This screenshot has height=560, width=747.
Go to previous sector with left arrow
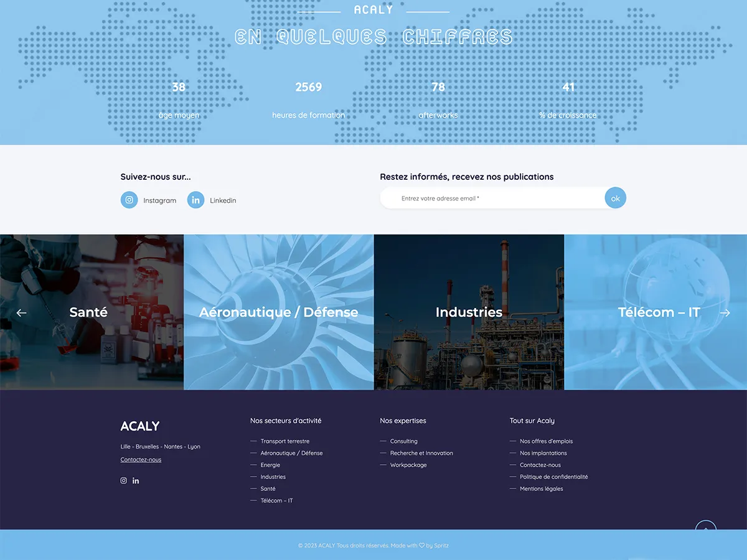[22, 313]
